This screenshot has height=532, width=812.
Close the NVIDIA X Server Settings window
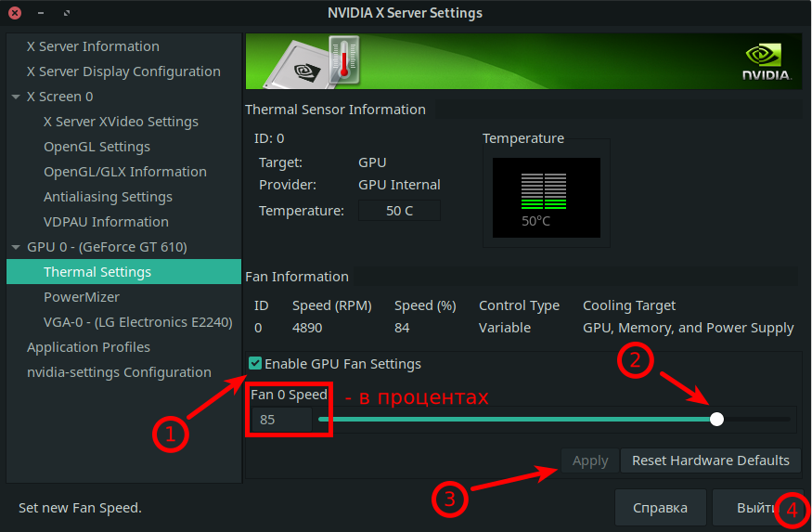click(15, 13)
